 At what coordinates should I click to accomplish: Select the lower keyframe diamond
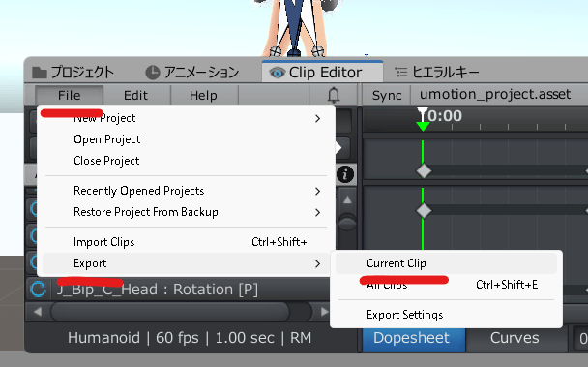tap(424, 211)
